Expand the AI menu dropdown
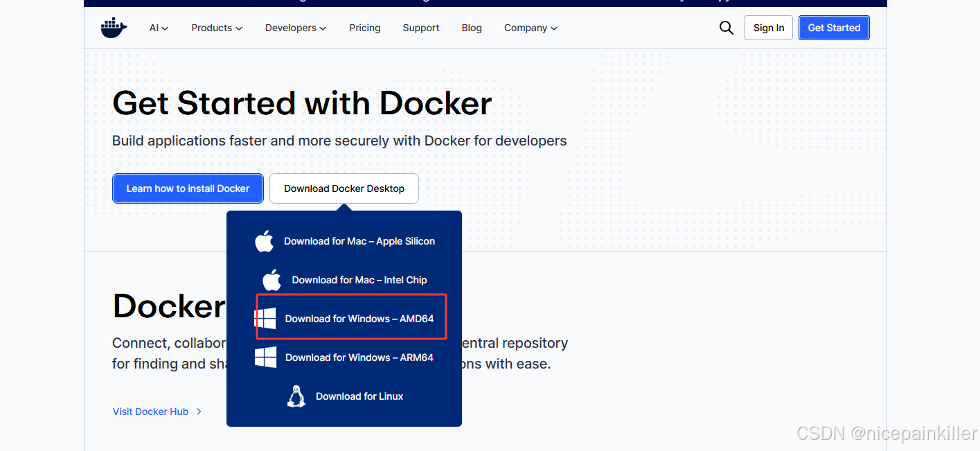Screen dimensions: 980x451 [x=159, y=28]
